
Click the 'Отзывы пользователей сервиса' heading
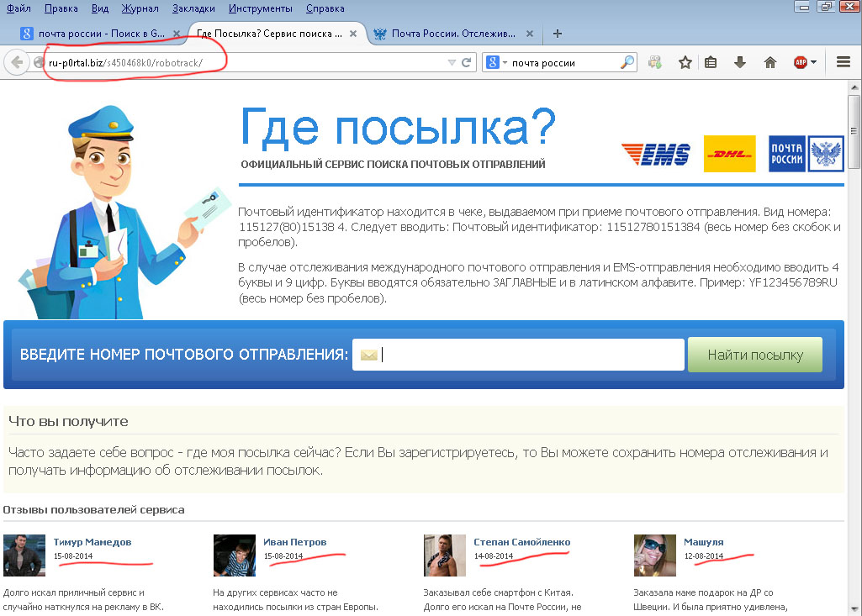tap(93, 509)
